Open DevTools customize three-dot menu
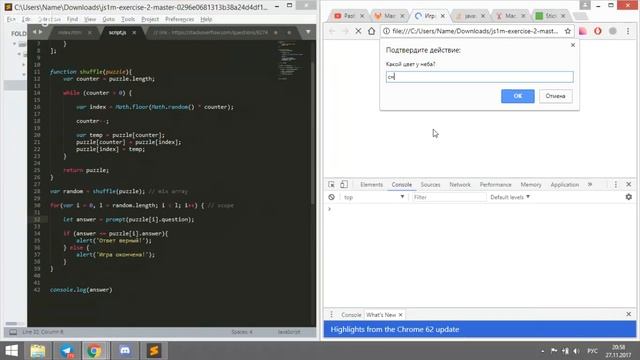 [616, 184]
